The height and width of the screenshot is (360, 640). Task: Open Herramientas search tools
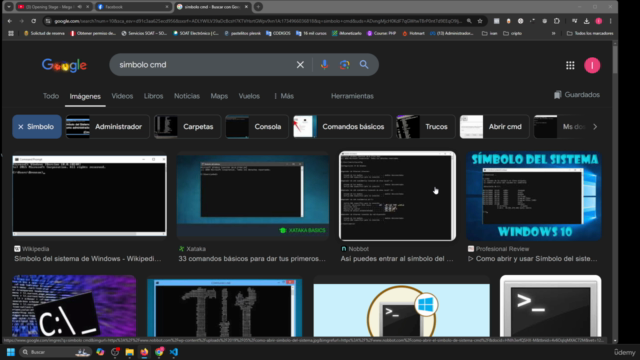[352, 96]
